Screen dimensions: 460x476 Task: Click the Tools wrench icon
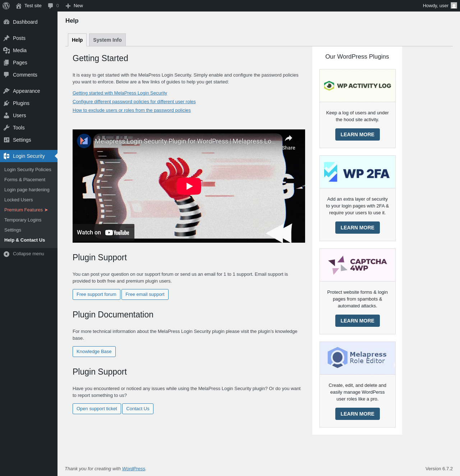(6, 128)
